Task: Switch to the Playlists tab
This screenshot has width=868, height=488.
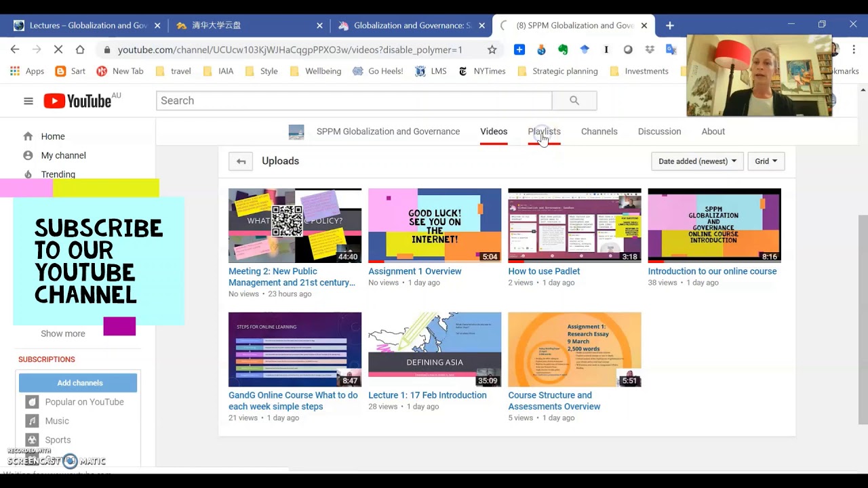Action: pyautogui.click(x=545, y=131)
